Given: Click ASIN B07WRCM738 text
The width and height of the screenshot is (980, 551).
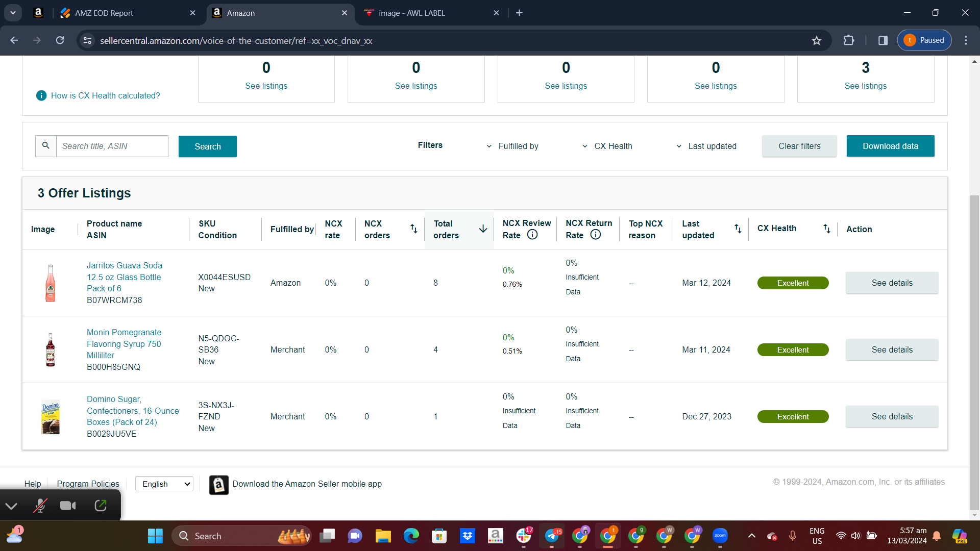Looking at the screenshot, I should pyautogui.click(x=114, y=300).
